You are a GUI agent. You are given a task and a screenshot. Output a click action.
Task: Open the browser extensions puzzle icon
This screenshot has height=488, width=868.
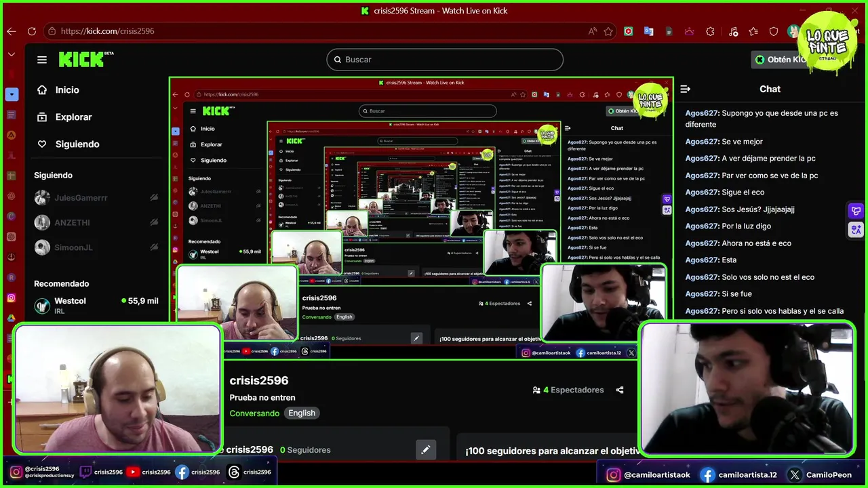pos(711,31)
